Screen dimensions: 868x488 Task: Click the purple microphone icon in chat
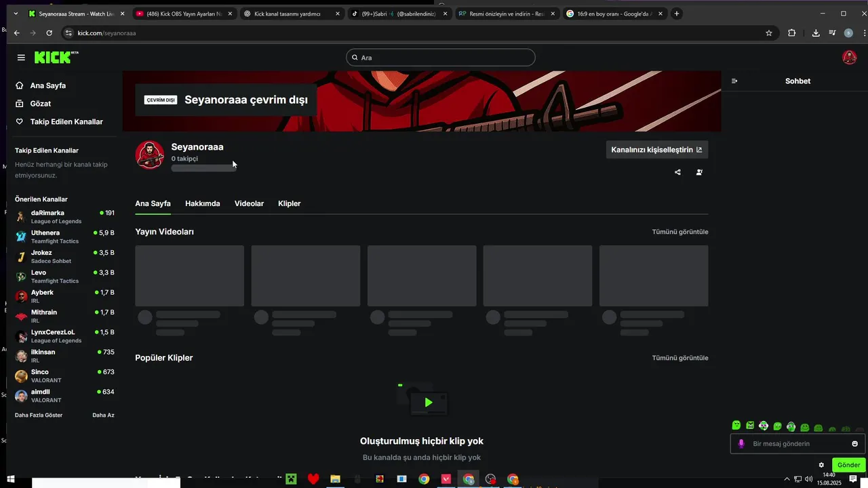coord(741,444)
